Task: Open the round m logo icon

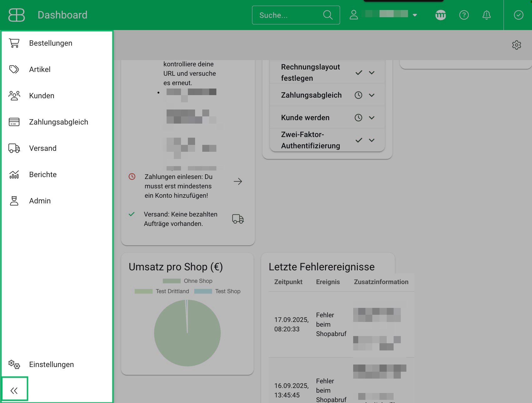Action: [441, 15]
